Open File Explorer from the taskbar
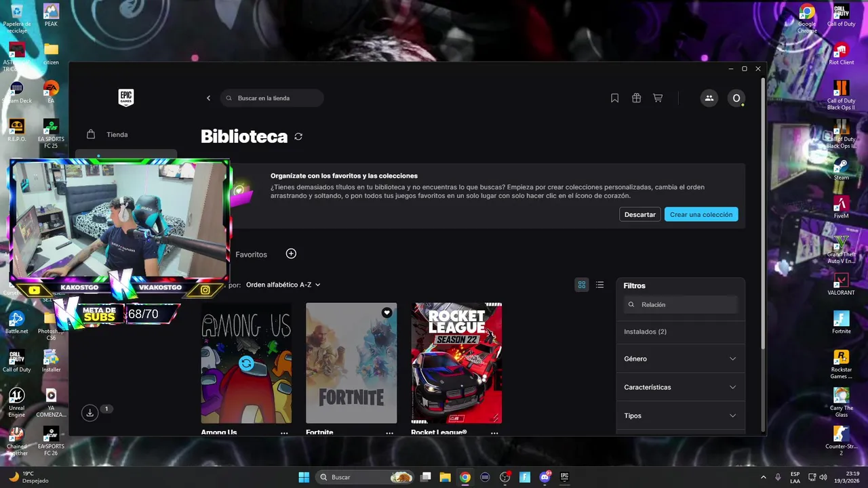 point(445,476)
